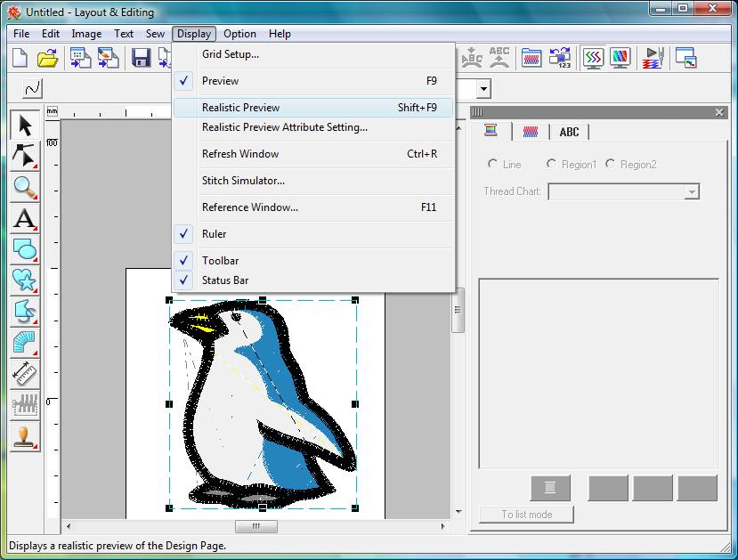Click the vertical scrollbar down arrow

458,512
